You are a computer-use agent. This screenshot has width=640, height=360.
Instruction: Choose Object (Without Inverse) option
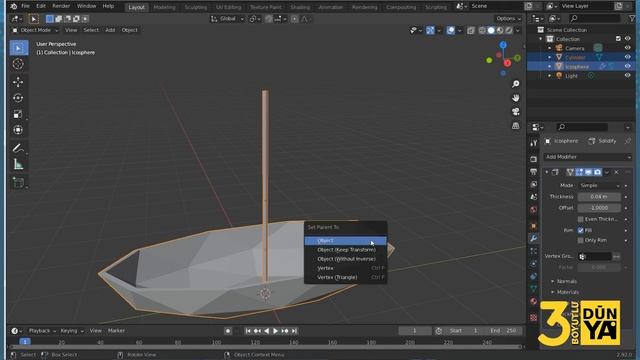click(x=345, y=259)
